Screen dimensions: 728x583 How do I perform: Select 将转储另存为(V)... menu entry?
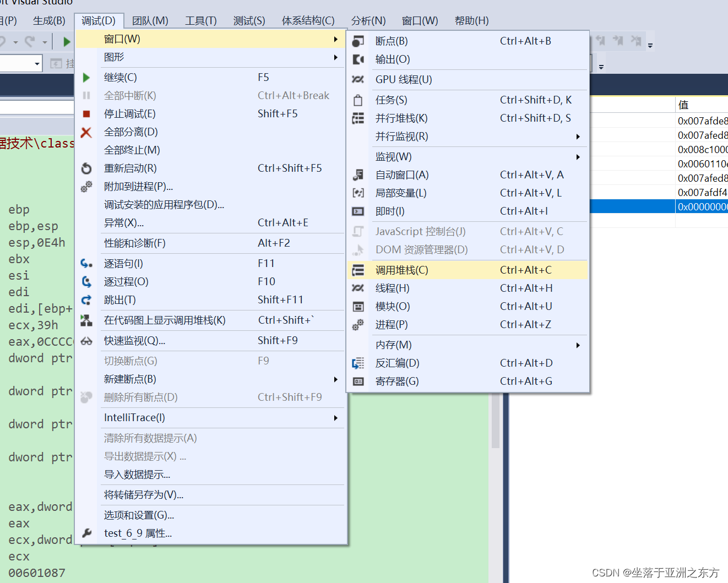point(211,495)
